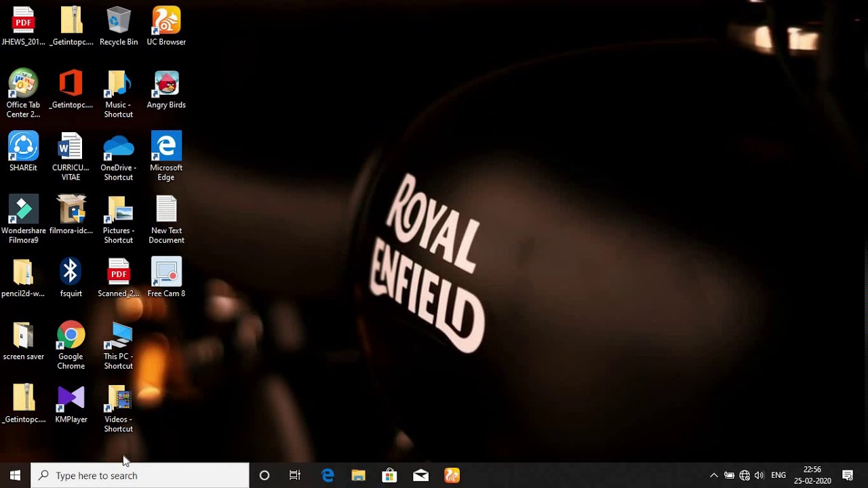Image resolution: width=868 pixels, height=488 pixels.
Task: Open Microsoft Store from the taskbar
Action: [390, 475]
